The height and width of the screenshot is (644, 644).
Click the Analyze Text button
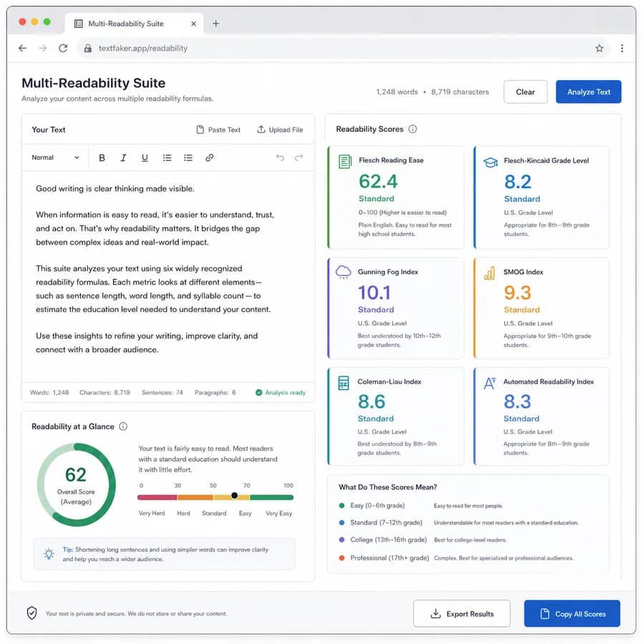click(588, 92)
